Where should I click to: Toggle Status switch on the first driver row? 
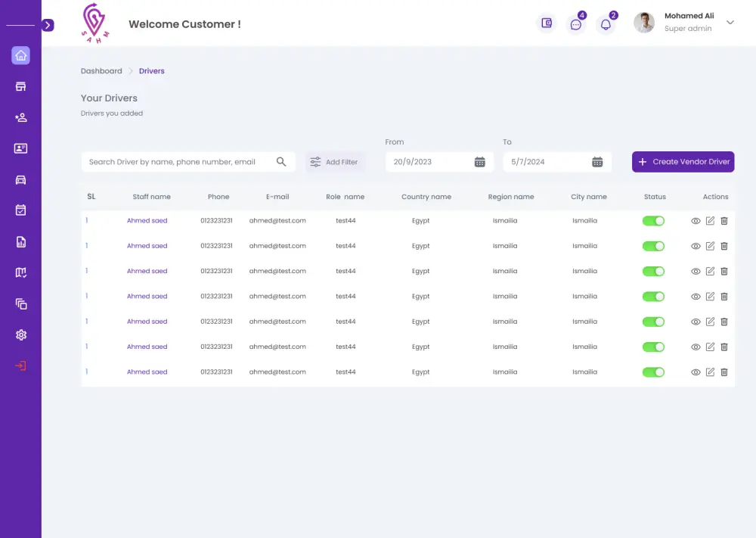[x=653, y=220]
